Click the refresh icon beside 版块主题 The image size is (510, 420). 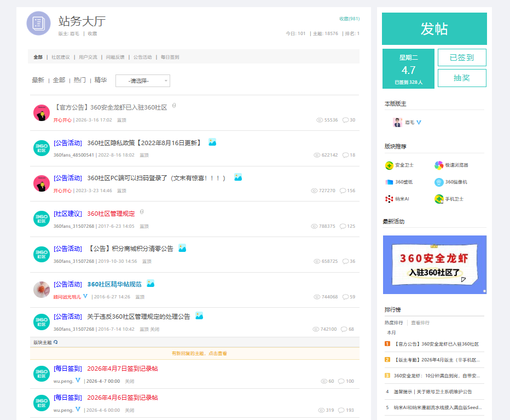coord(56,342)
